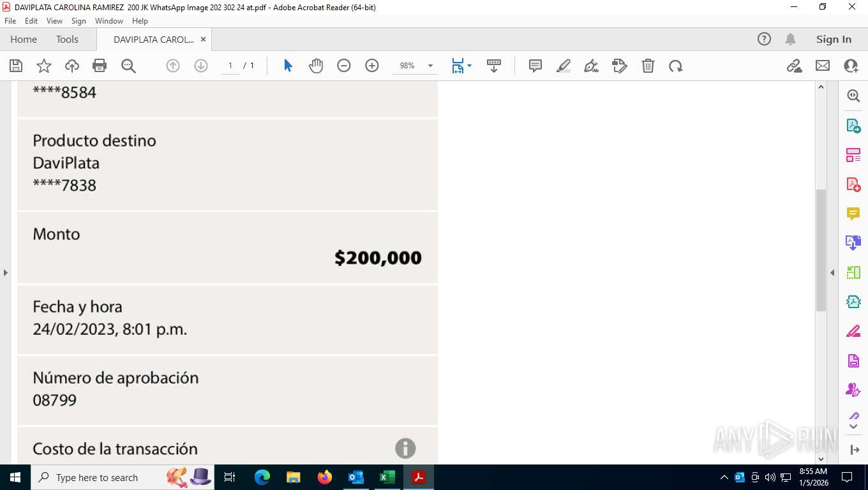The width and height of the screenshot is (868, 490).
Task: Click the Windows Start button
Action: (15, 477)
